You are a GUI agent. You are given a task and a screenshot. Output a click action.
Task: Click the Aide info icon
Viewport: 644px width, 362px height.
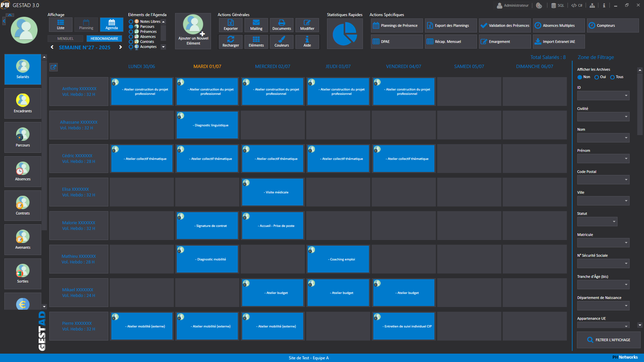point(307,42)
